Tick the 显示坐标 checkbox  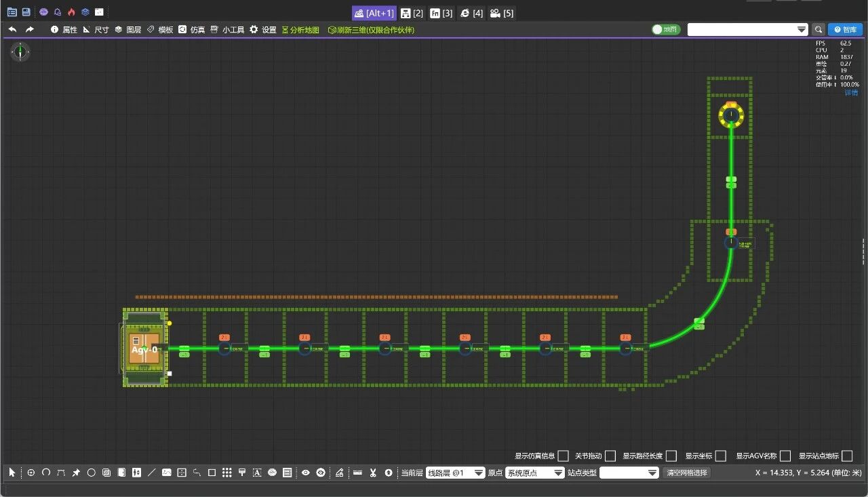coord(721,456)
